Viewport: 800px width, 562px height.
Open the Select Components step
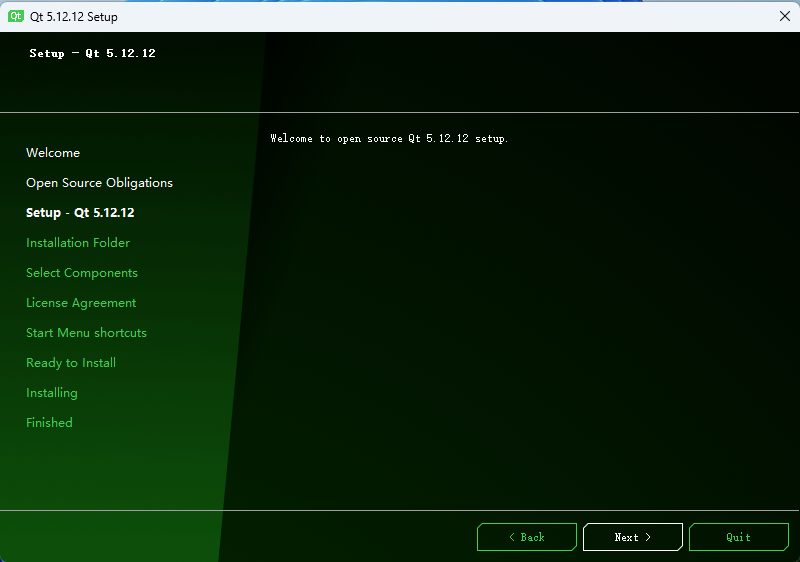click(x=82, y=273)
